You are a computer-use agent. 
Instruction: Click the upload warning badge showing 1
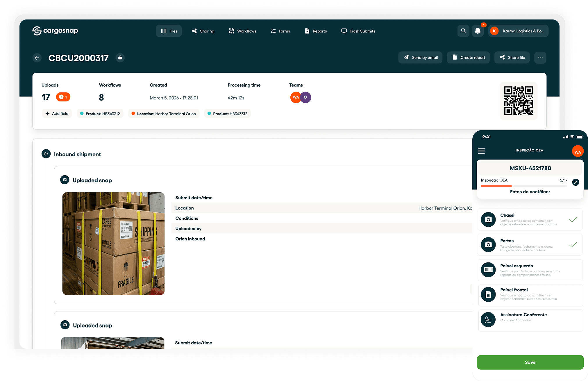[x=63, y=97]
